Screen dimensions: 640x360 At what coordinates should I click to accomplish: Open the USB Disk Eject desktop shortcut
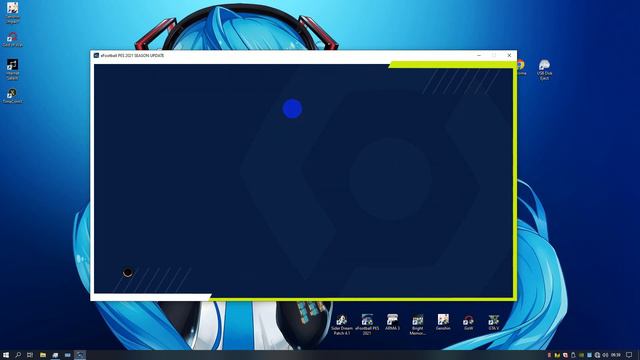544,69
